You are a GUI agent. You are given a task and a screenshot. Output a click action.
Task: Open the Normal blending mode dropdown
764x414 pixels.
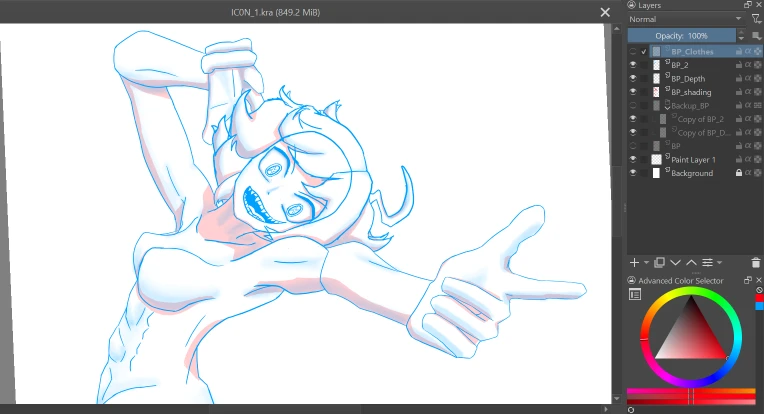685,19
